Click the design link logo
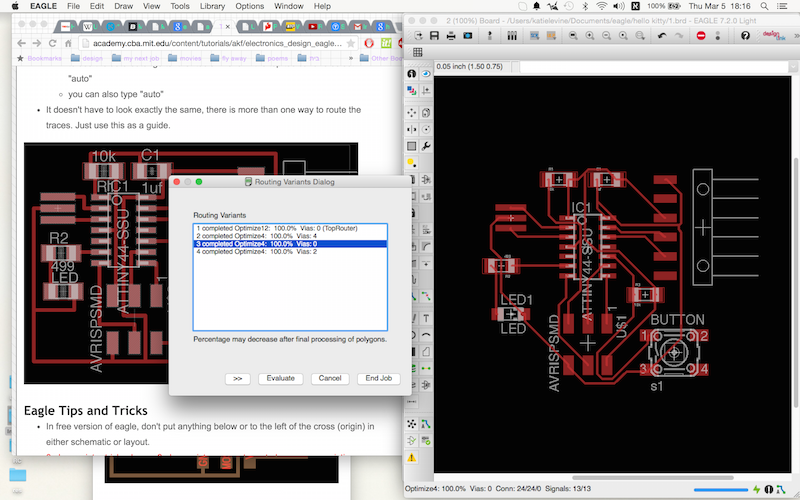Screen dimensions: 800x500 773,36
